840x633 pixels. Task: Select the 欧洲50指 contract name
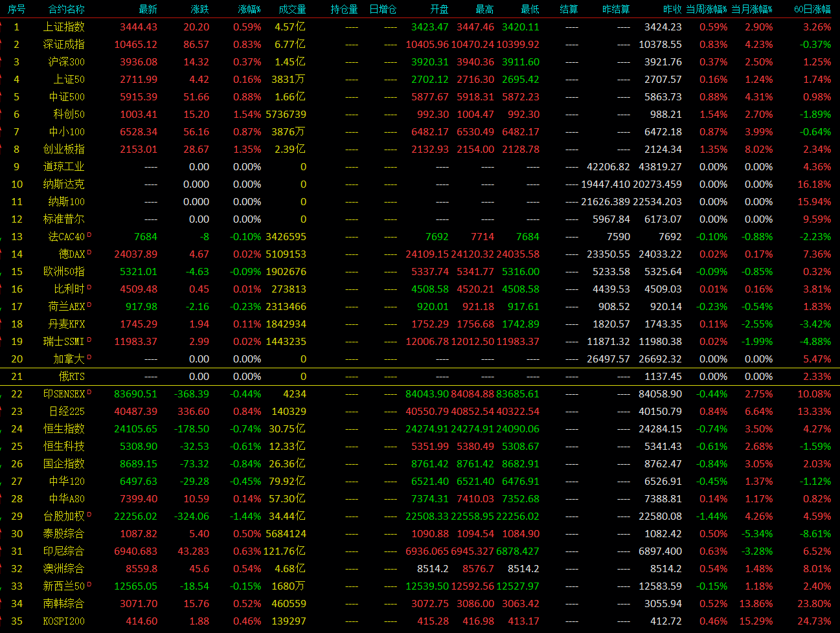(x=63, y=272)
